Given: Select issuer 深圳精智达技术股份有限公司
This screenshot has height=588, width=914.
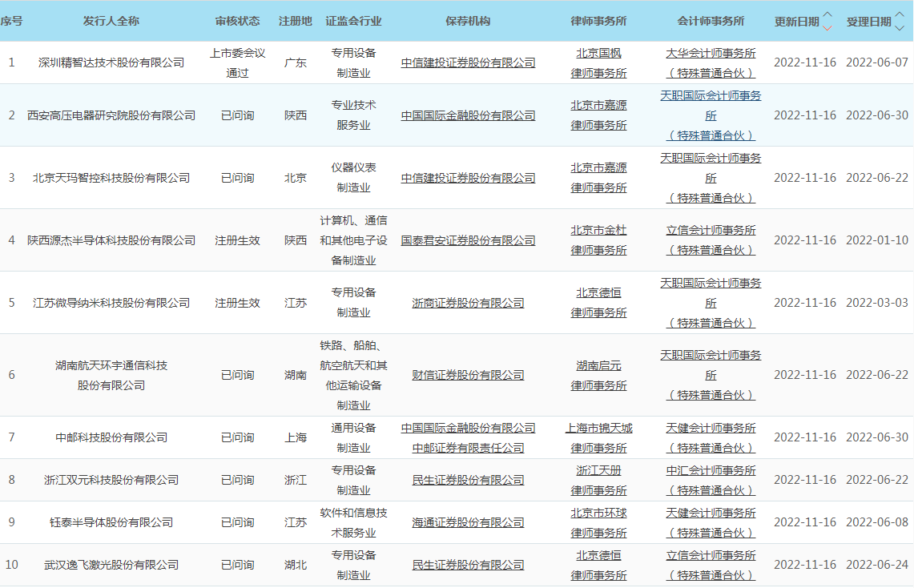Looking at the screenshot, I should 111,62.
